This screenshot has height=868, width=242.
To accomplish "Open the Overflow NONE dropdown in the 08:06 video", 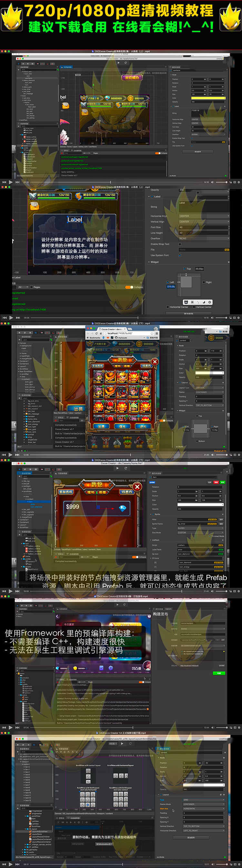I will tap(204, 238).
